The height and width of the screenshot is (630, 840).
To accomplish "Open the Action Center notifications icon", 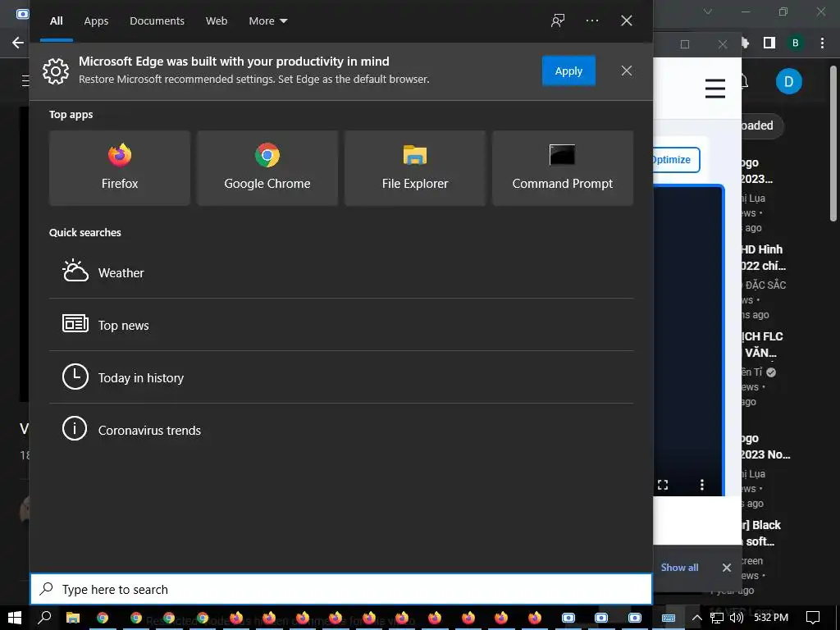I will 813,618.
